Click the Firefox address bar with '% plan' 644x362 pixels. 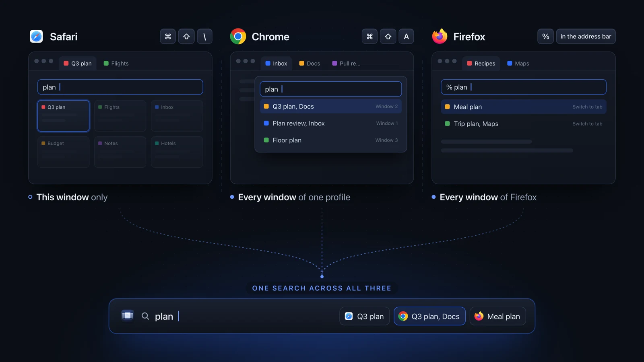click(524, 87)
